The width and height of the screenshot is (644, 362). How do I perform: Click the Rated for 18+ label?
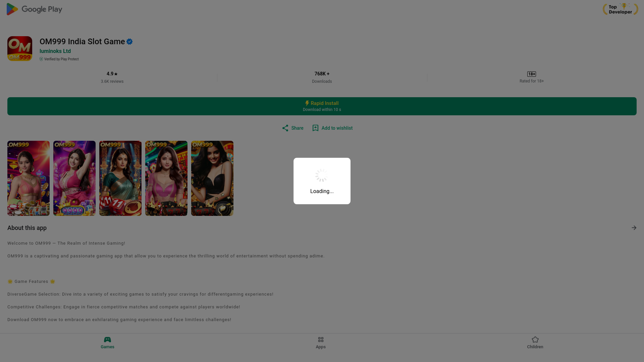[x=532, y=81]
